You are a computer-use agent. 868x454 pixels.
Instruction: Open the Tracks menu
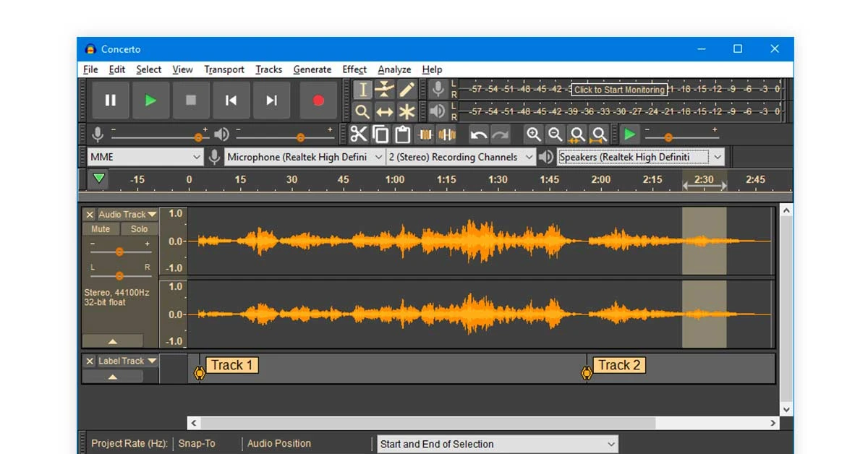[268, 69]
